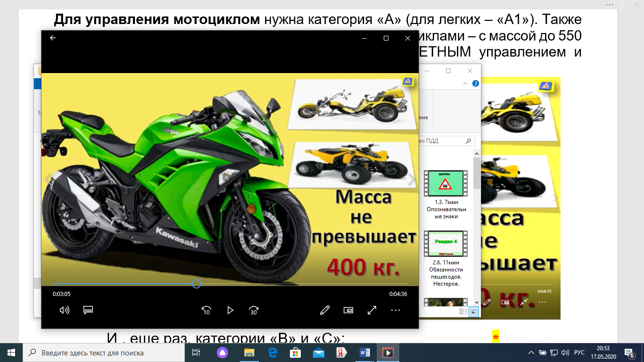This screenshot has height=362, width=644.
Task: Open File Explorer help
Action: click(475, 83)
